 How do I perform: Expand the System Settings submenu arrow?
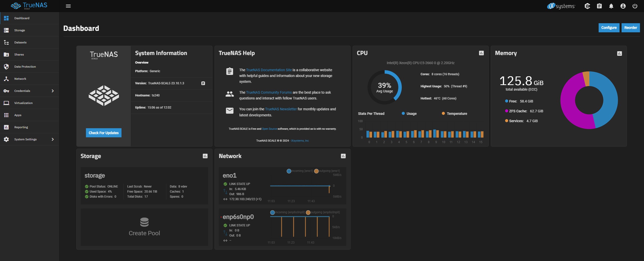tap(53, 139)
